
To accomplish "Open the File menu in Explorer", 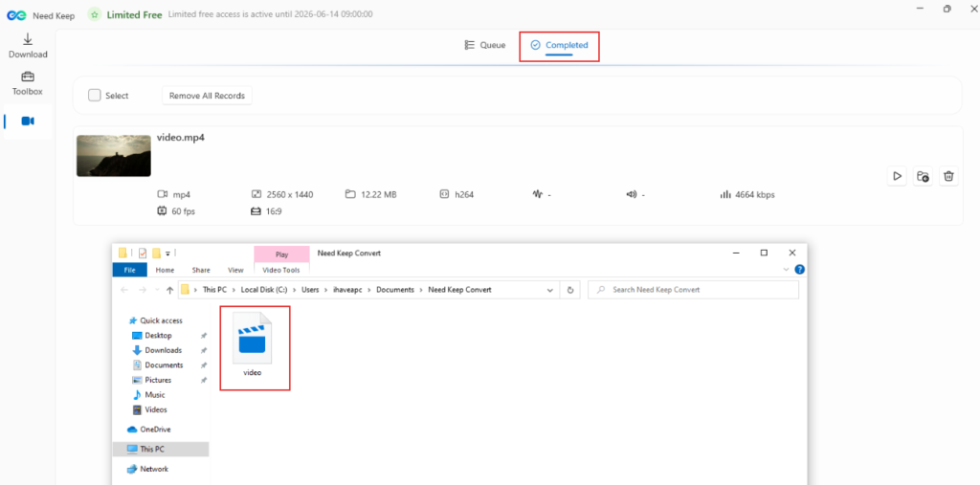I will (x=129, y=270).
